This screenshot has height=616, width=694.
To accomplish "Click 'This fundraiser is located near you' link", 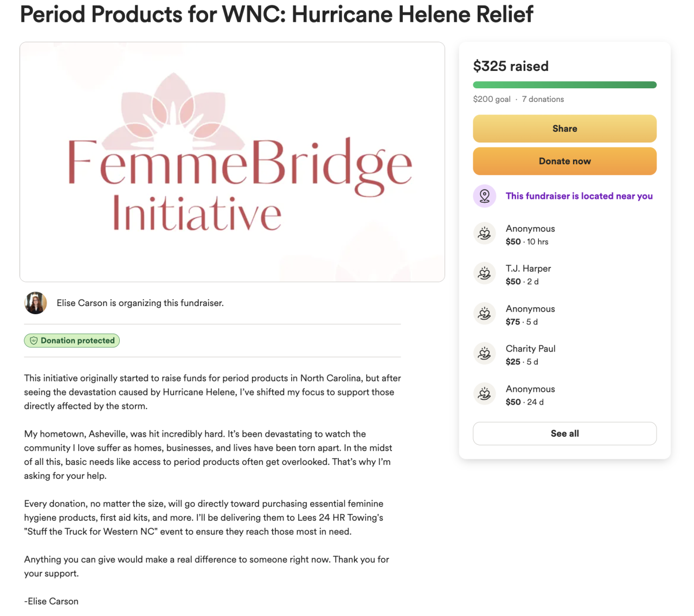I will point(579,196).
